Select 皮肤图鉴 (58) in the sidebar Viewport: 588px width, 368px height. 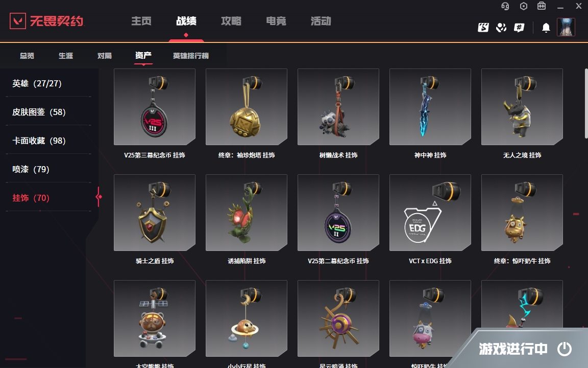(39, 112)
